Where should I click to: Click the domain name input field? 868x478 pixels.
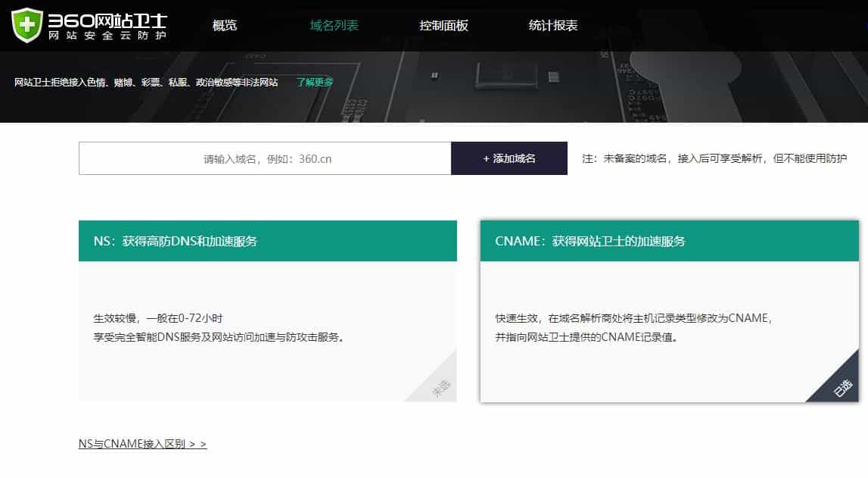265,158
